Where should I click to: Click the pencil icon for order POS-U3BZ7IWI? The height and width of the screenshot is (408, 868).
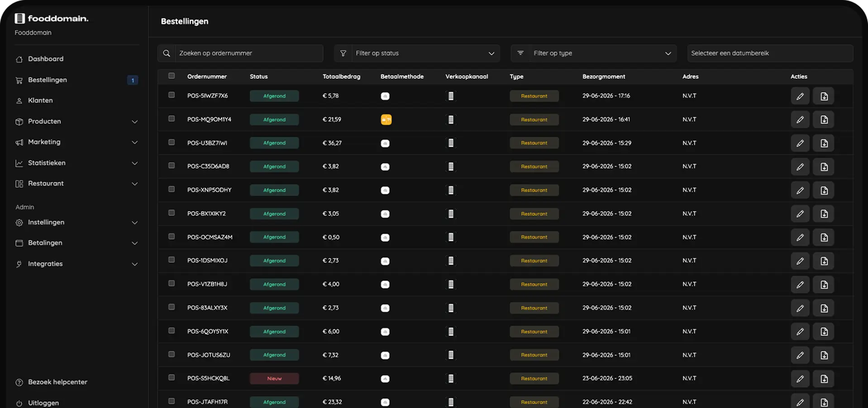point(800,143)
